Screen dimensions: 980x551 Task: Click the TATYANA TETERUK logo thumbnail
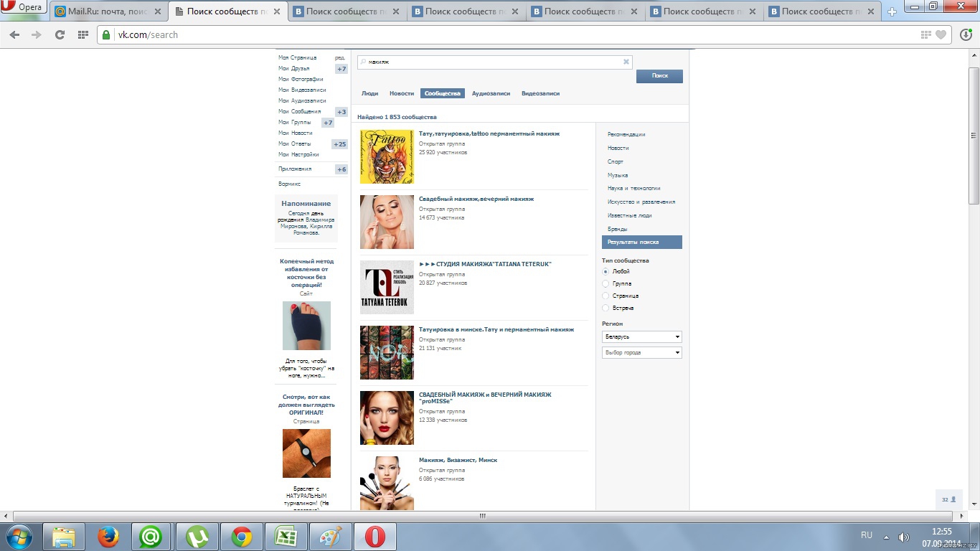coord(387,287)
